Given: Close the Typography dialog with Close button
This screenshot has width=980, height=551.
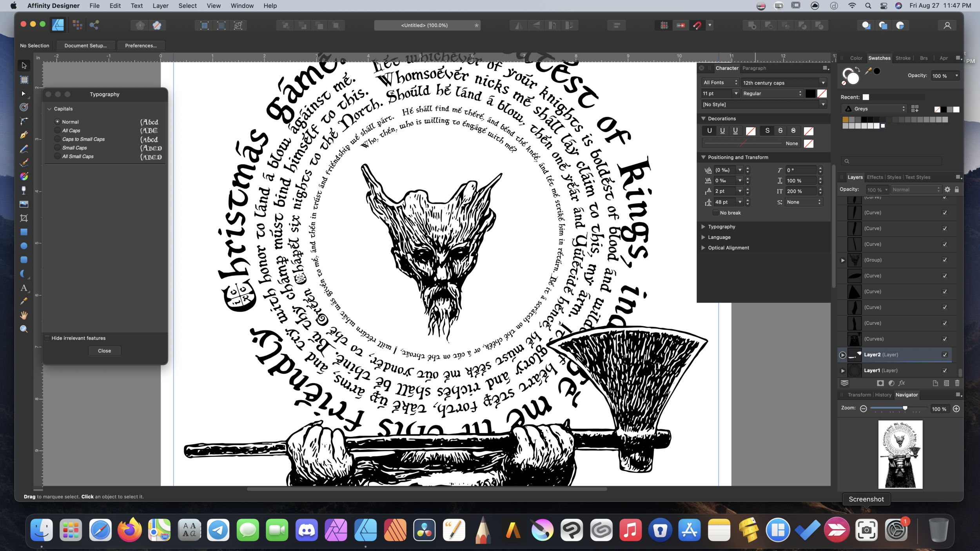Looking at the screenshot, I should pos(104,351).
